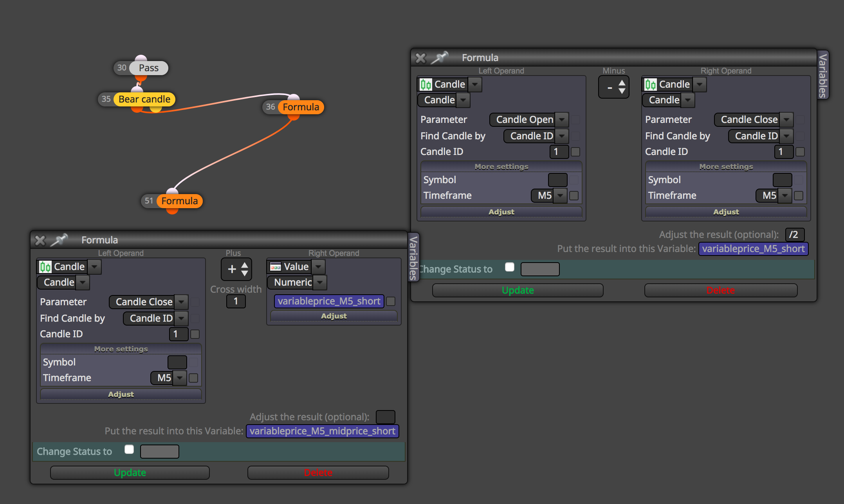Viewport: 844px width, 504px height.
Task: Toggle Timeframe checkbox in top Right Operand
Action: 799,196
